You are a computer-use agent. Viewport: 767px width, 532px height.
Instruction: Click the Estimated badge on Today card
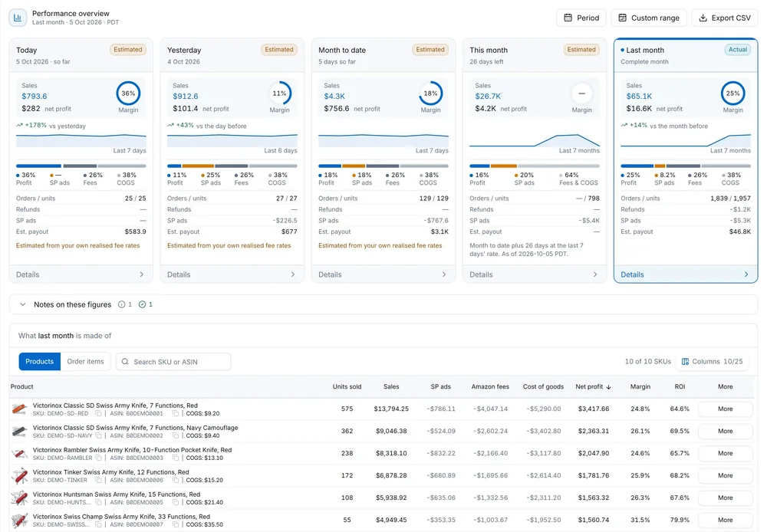tap(128, 49)
